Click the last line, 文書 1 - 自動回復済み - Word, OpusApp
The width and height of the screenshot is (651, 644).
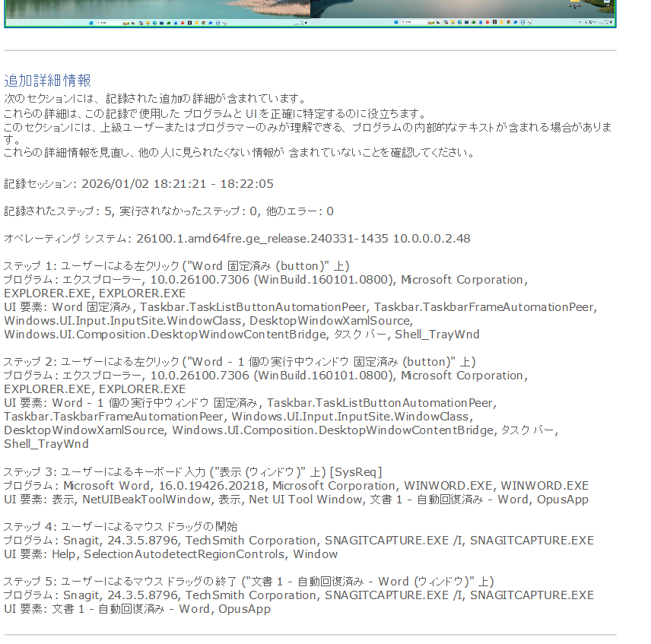[x=137, y=609]
